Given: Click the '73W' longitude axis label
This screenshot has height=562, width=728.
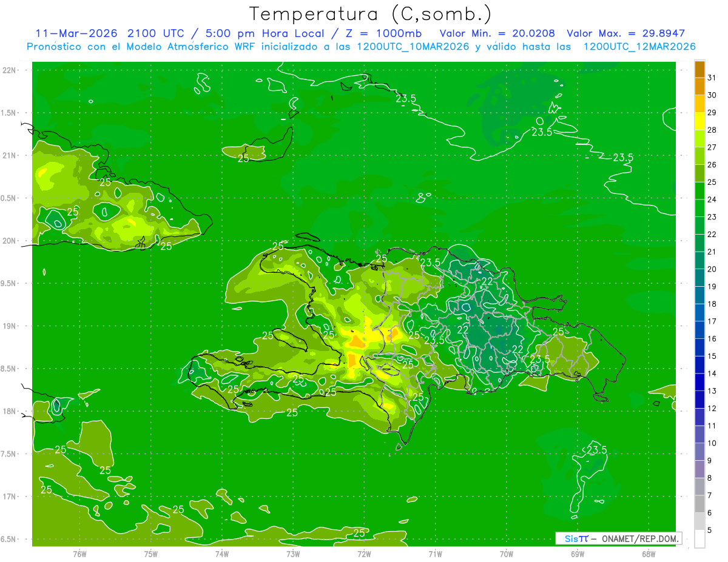Looking at the screenshot, I should pyautogui.click(x=293, y=554).
